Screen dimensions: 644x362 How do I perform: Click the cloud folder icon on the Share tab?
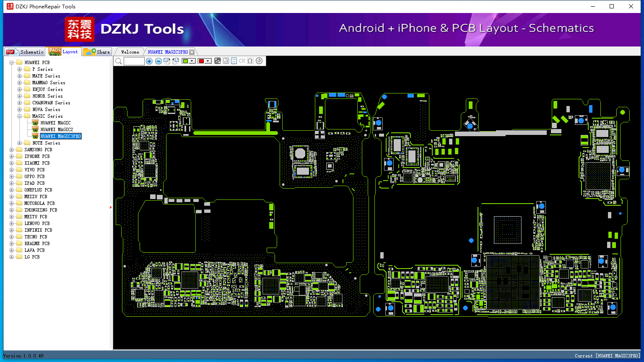coord(89,52)
